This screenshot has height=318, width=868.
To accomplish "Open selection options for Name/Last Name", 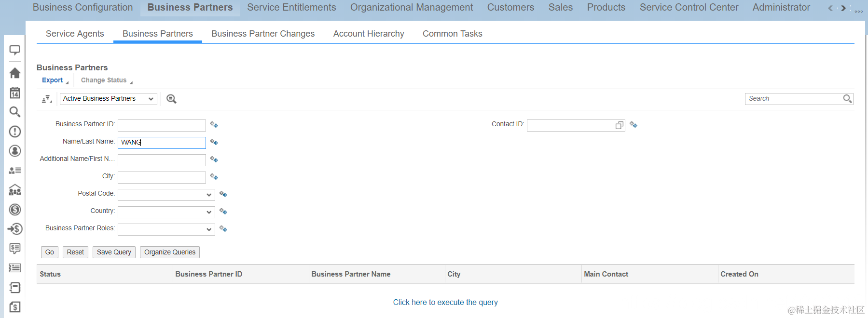I will [214, 142].
